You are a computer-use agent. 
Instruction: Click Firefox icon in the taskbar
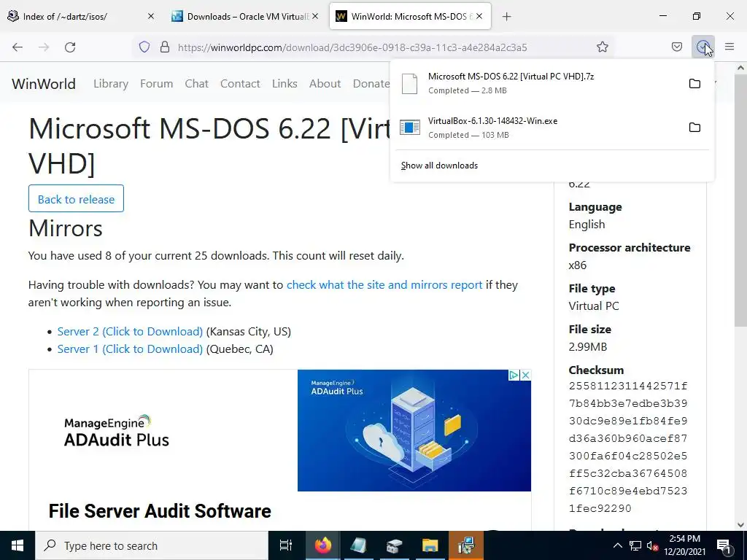322,545
